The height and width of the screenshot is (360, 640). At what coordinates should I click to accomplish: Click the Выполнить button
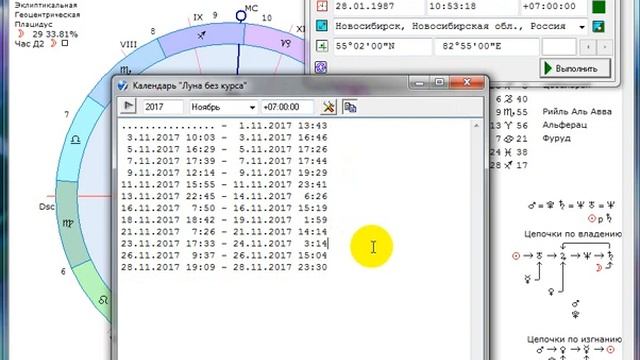pyautogui.click(x=576, y=68)
